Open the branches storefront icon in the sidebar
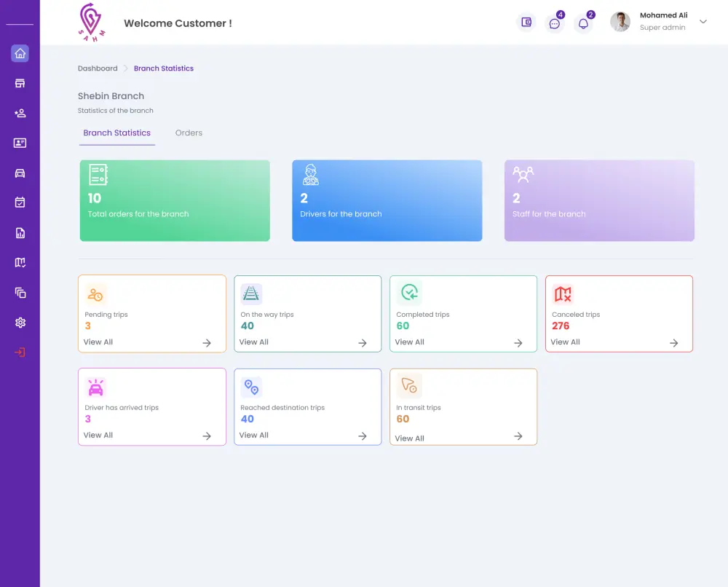The height and width of the screenshot is (587, 728). [x=20, y=83]
